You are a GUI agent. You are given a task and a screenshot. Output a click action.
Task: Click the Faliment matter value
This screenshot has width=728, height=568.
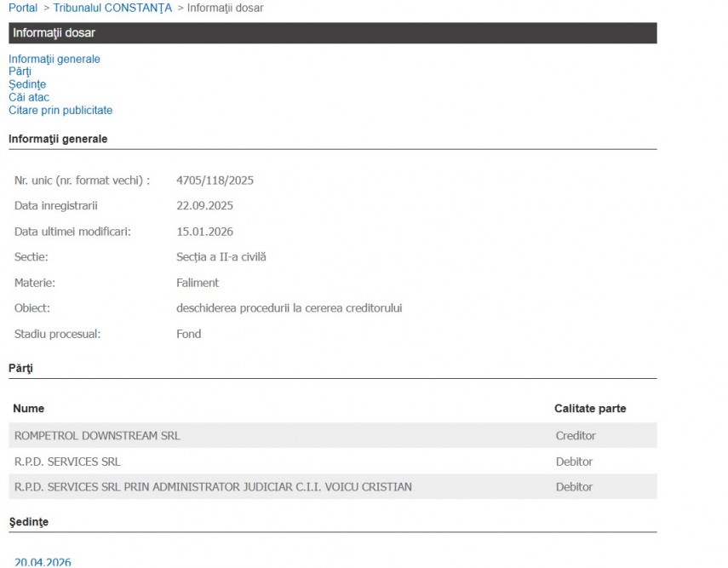(198, 283)
